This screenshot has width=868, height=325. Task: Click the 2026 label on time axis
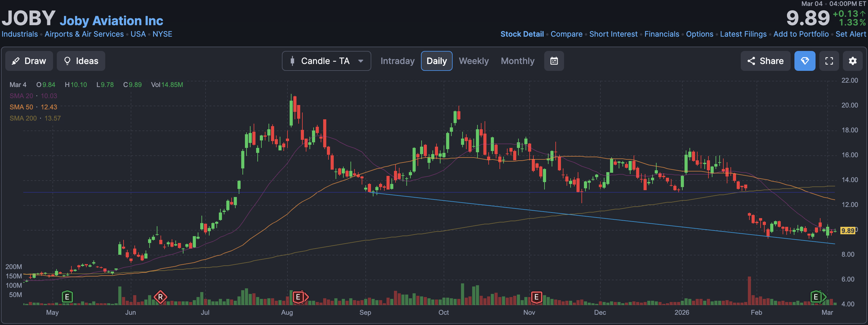pyautogui.click(x=682, y=312)
